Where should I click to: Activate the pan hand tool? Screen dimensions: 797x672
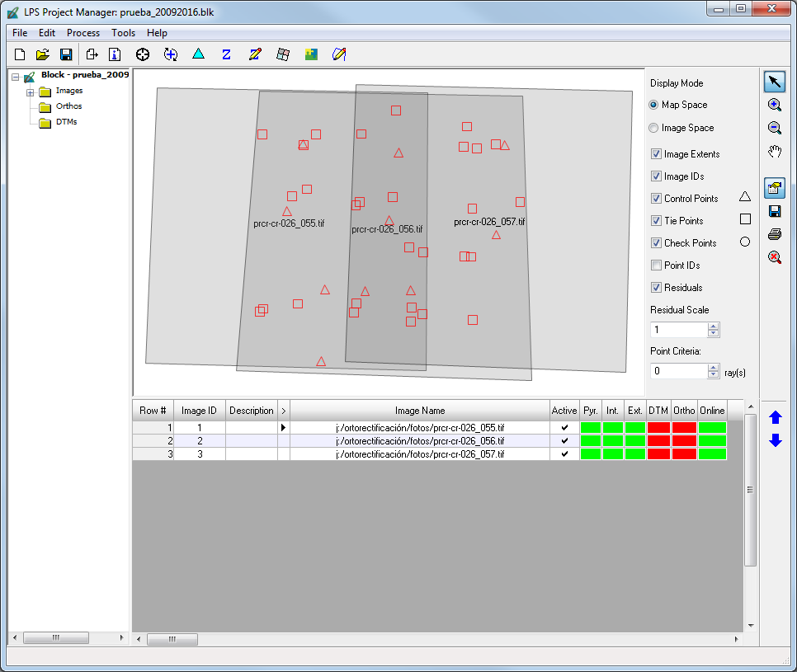pyautogui.click(x=774, y=151)
